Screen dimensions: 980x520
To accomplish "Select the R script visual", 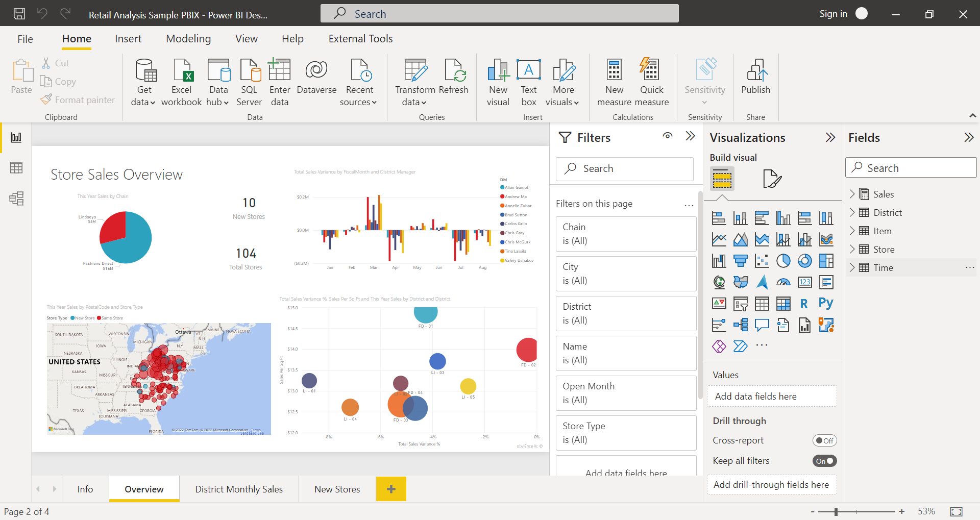I will 804,303.
